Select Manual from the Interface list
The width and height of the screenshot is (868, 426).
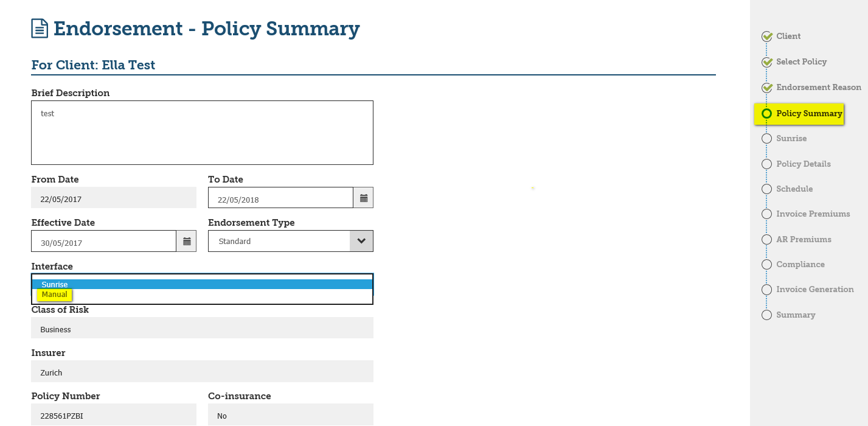pos(55,295)
